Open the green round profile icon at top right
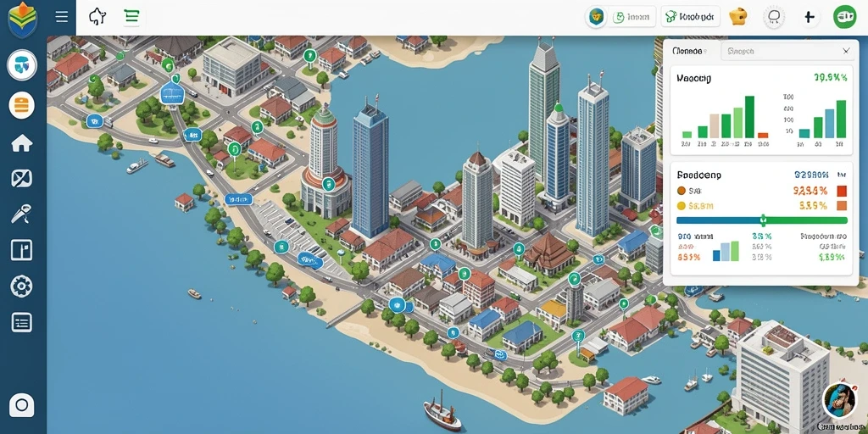 pyautogui.click(x=845, y=17)
